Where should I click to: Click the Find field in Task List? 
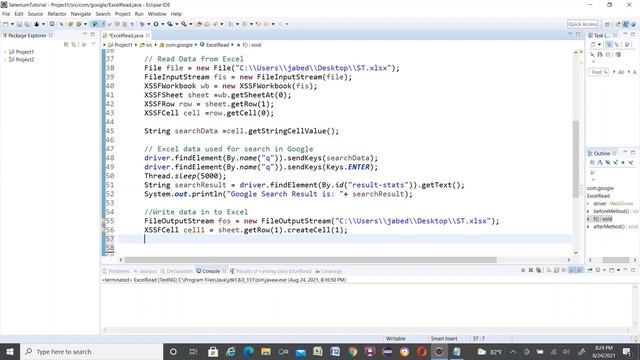(x=599, y=72)
